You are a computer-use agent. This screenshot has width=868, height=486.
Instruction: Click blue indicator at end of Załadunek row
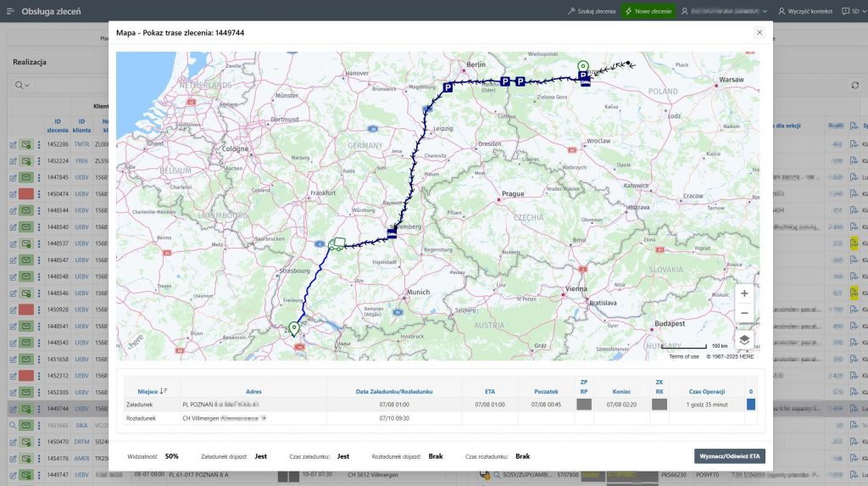(751, 405)
